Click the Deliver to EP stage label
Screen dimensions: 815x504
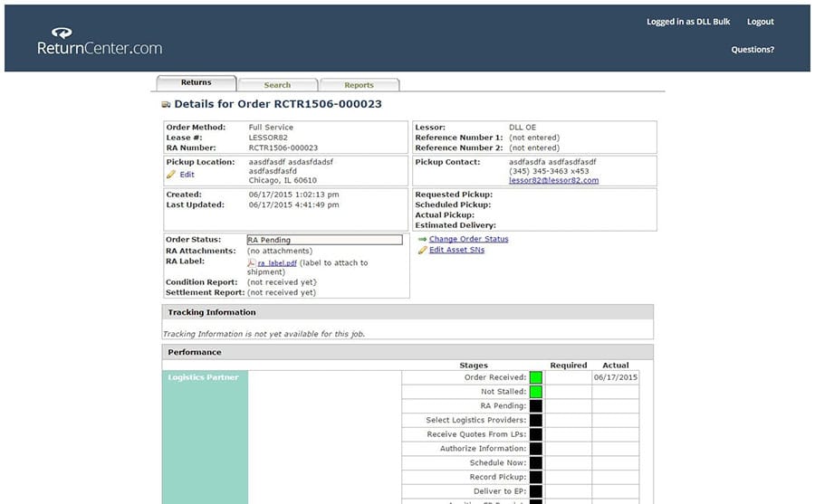(500, 491)
